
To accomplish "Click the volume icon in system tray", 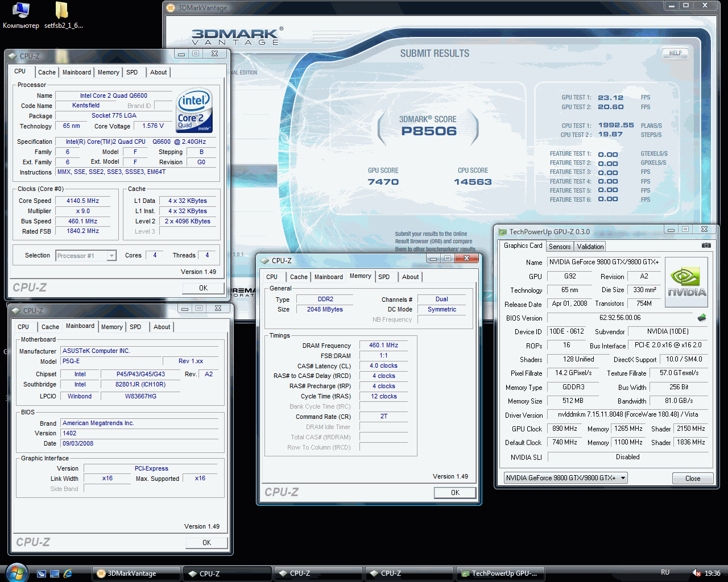I will point(696,573).
